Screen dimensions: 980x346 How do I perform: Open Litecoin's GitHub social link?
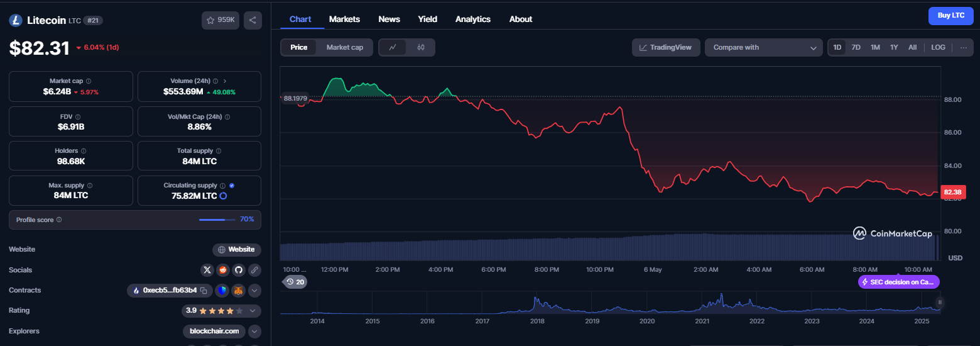point(239,270)
